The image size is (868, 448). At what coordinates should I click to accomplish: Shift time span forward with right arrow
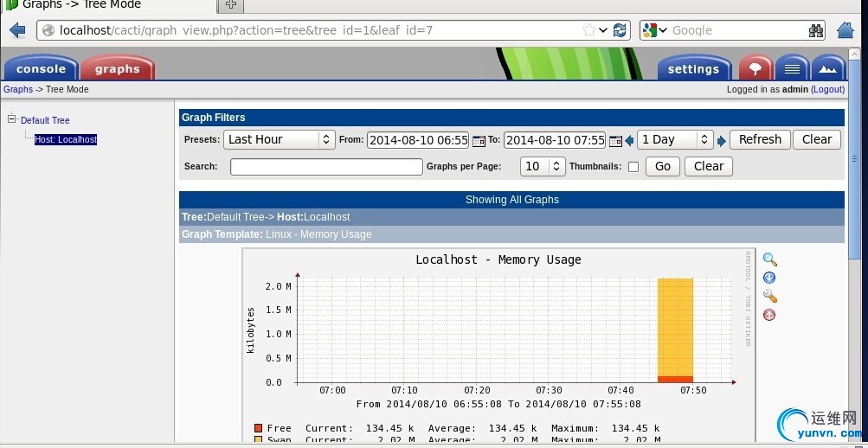(721, 141)
